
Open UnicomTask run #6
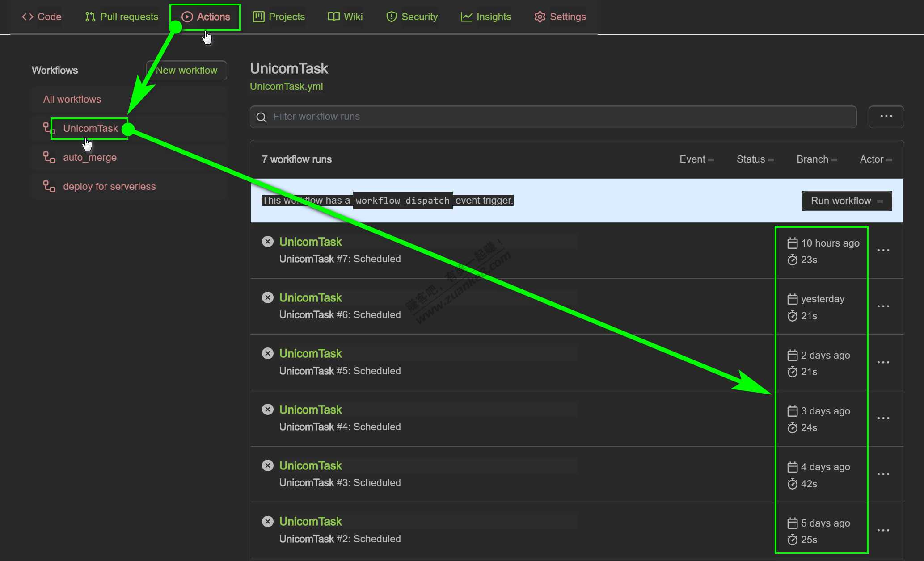point(310,297)
